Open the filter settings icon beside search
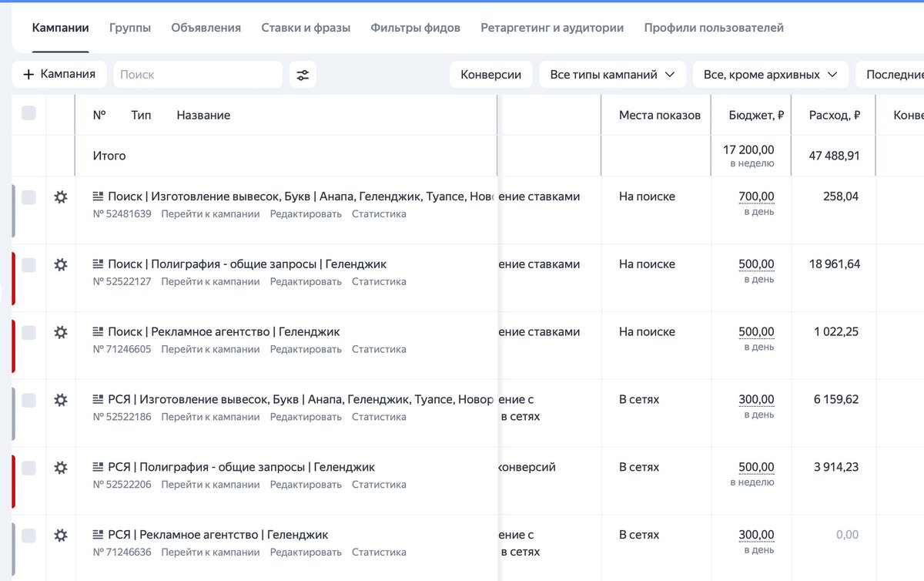 pos(302,74)
